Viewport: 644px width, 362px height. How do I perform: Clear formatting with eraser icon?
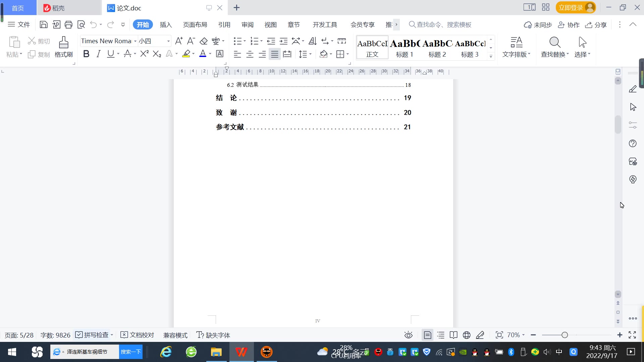[x=203, y=41]
